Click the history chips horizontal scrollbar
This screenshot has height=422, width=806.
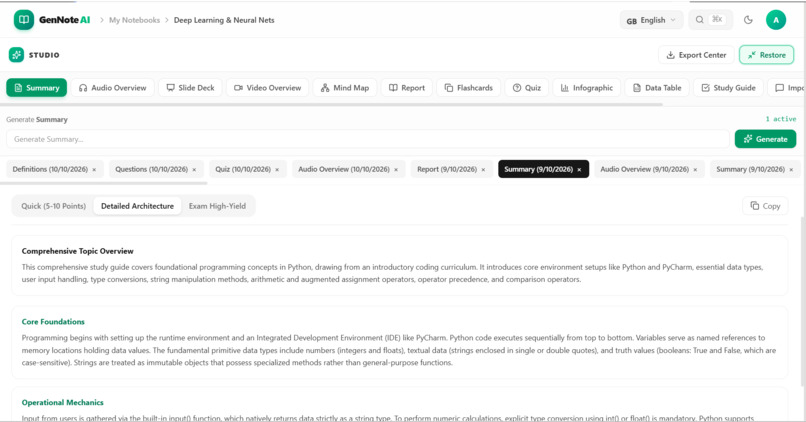(x=103, y=183)
